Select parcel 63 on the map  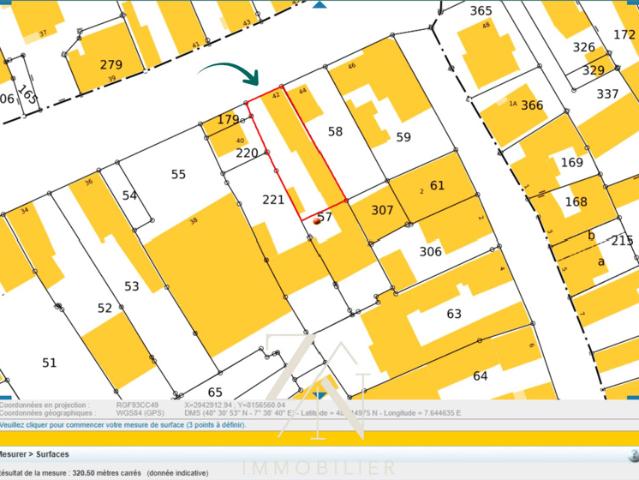click(454, 314)
